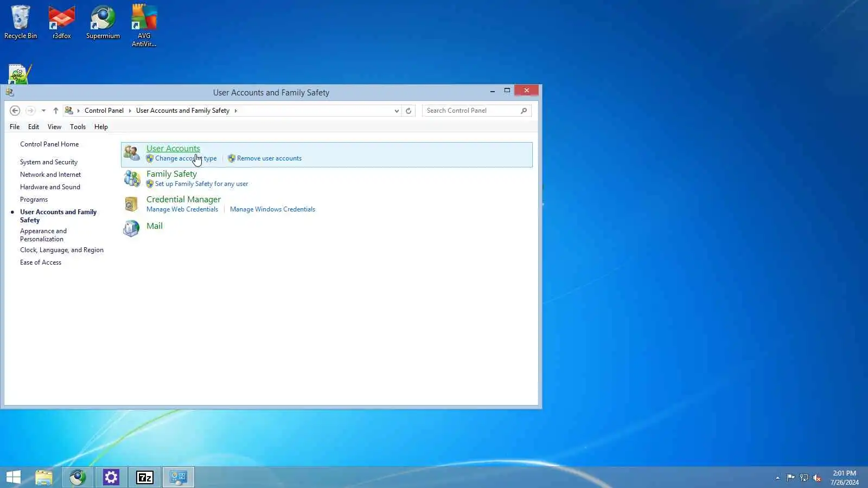
Task: Click Set up Family Safety for any user
Action: coord(201,184)
